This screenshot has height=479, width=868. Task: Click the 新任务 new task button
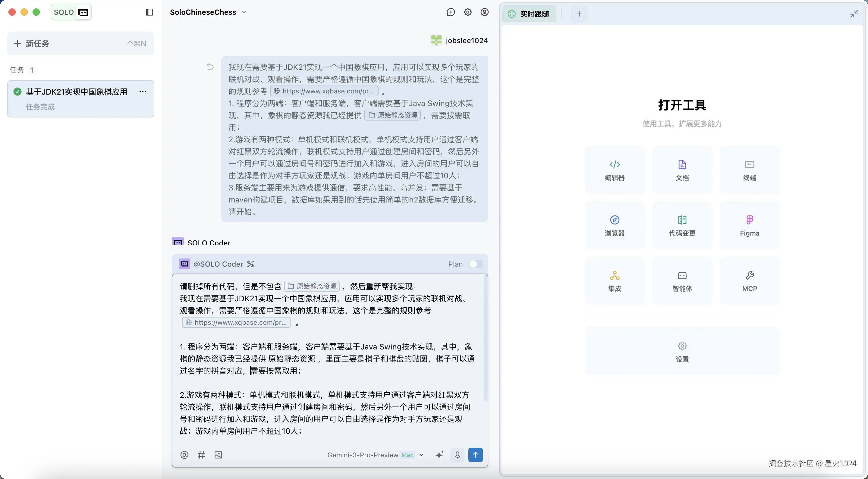pos(80,43)
